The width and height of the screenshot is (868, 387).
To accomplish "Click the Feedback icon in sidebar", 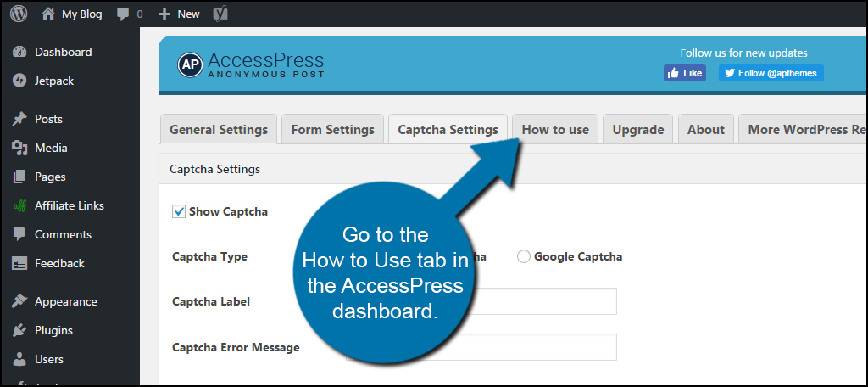I will click(x=19, y=263).
